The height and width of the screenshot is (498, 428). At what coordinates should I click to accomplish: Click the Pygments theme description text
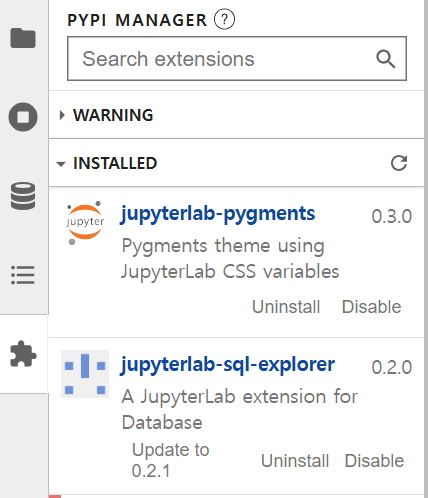pos(230,259)
